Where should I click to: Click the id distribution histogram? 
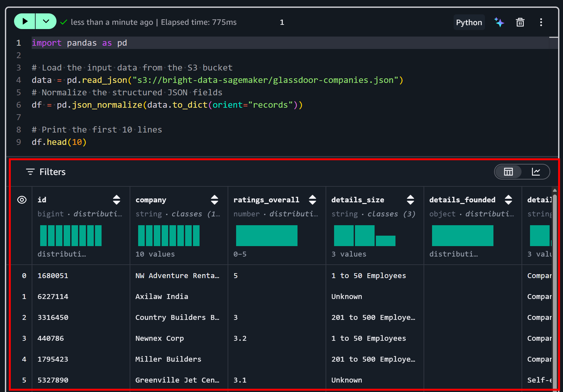71,236
